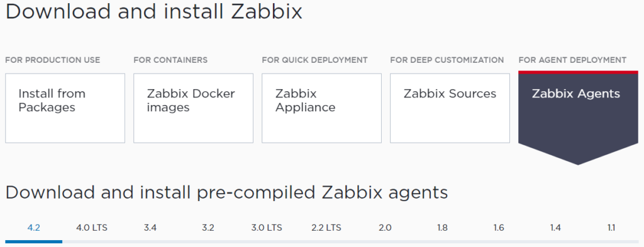Open the 3.4 version tab
644x247 pixels.
click(x=150, y=228)
